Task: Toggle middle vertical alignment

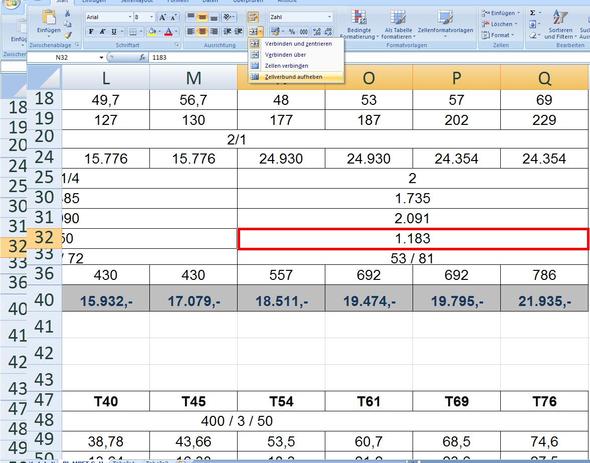Action: point(202,17)
